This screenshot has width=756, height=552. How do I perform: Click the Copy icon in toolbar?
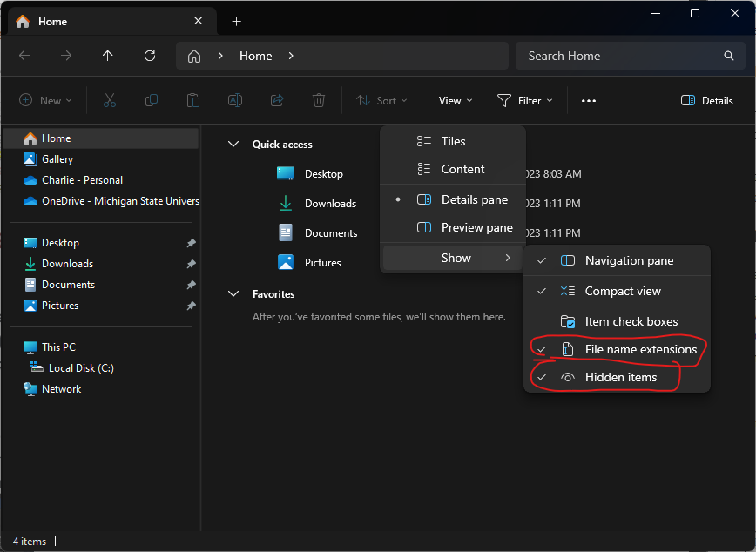[x=152, y=101]
